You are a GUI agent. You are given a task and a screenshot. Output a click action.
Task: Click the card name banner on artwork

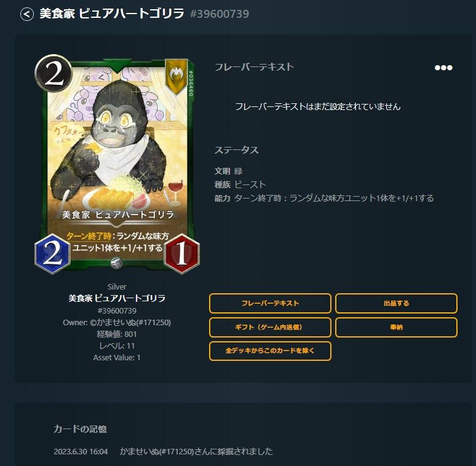tap(117, 215)
